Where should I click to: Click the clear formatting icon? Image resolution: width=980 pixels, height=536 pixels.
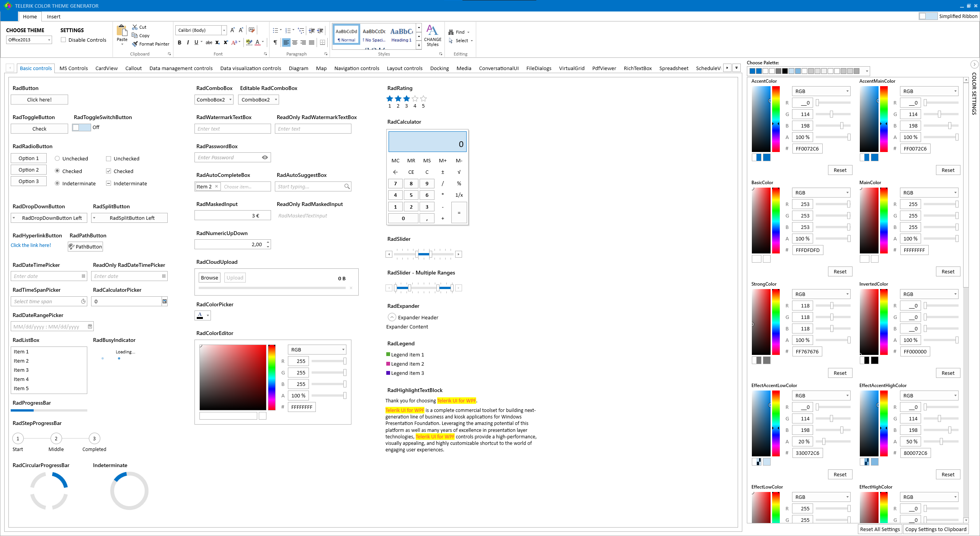[252, 30]
